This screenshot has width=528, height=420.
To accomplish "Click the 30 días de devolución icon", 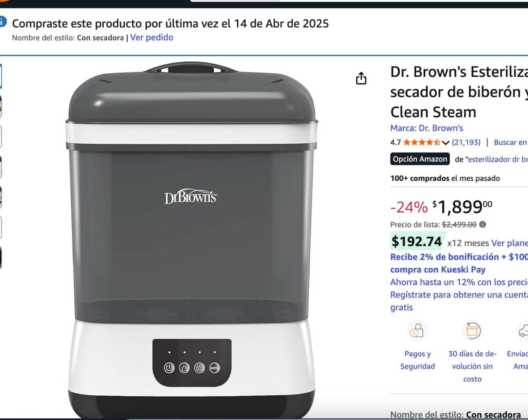I will pyautogui.click(x=472, y=330).
